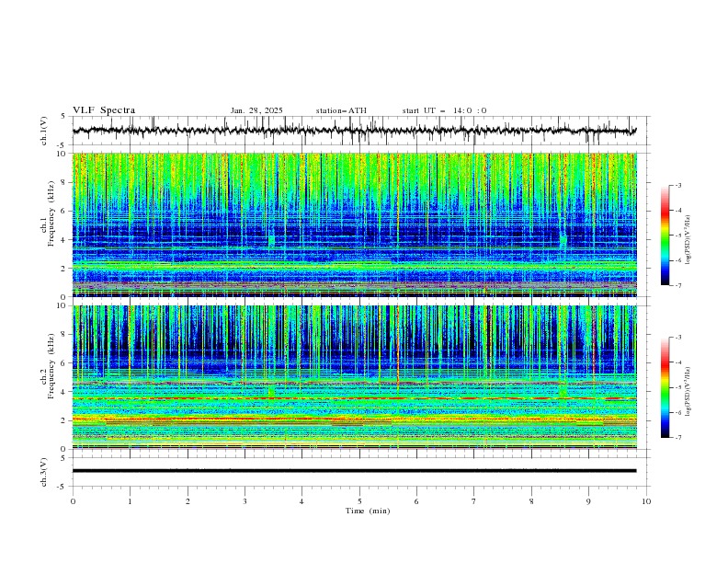
Task: Click the ch.2 spectrogram panel
Action: 355,377
